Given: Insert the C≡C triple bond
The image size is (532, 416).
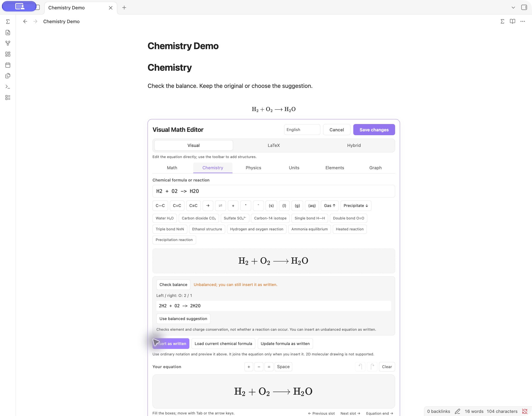Looking at the screenshot, I should 193,206.
